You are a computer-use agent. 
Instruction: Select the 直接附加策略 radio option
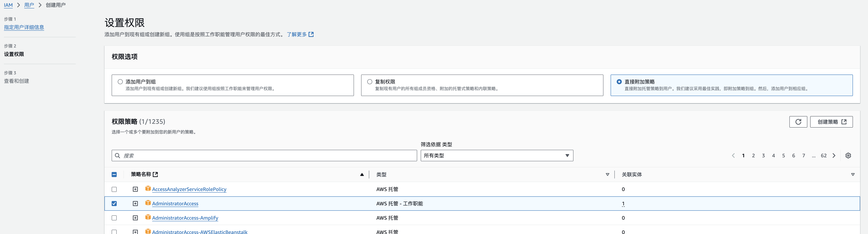click(619, 82)
